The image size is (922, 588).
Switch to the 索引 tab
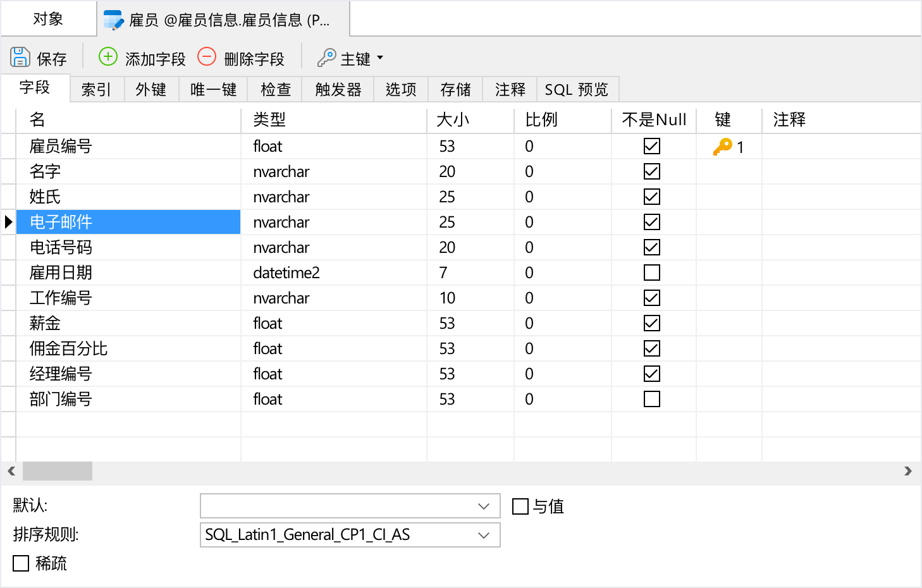[96, 90]
